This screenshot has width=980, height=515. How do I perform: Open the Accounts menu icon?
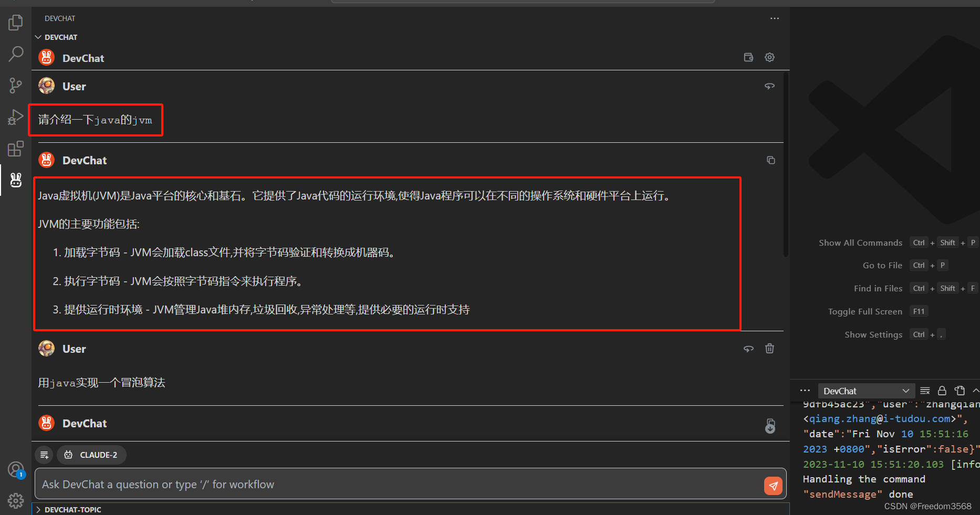tap(16, 469)
